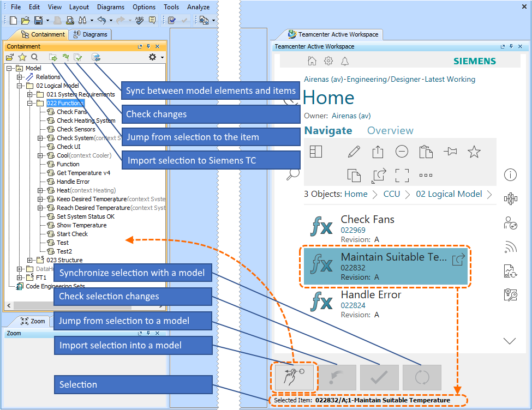The height and width of the screenshot is (410, 532).
Task: Toggle pin on the Containment panel header
Action: point(148,46)
